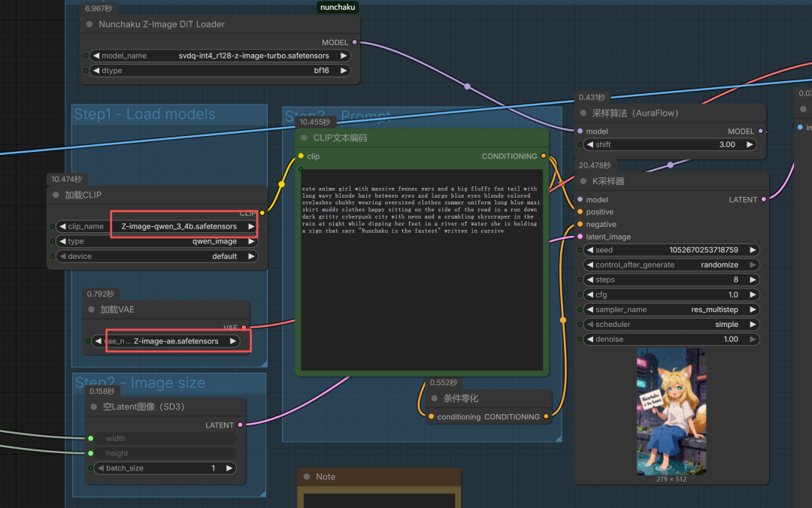Click the CLIP output port on 加载CLIP
Screen dimensions: 812x508
(x=262, y=213)
